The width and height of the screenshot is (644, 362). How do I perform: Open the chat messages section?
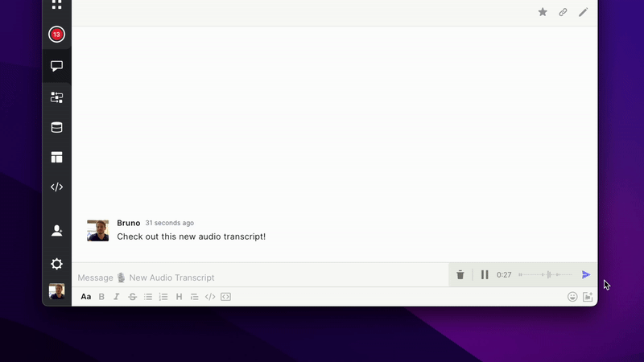[56, 66]
